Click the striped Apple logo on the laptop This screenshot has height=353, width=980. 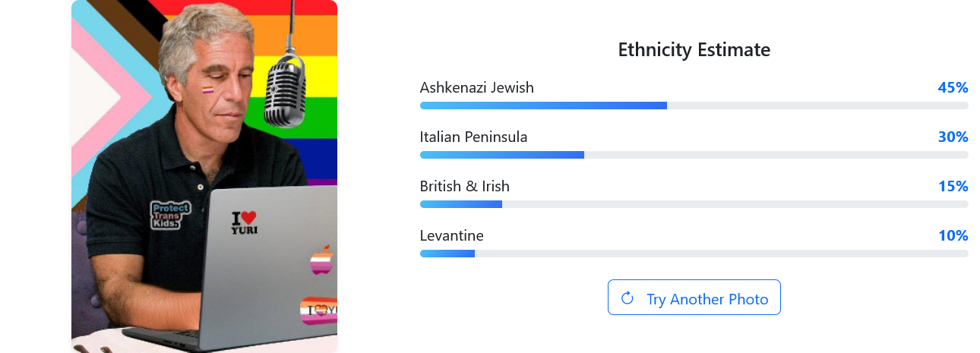[x=323, y=260]
